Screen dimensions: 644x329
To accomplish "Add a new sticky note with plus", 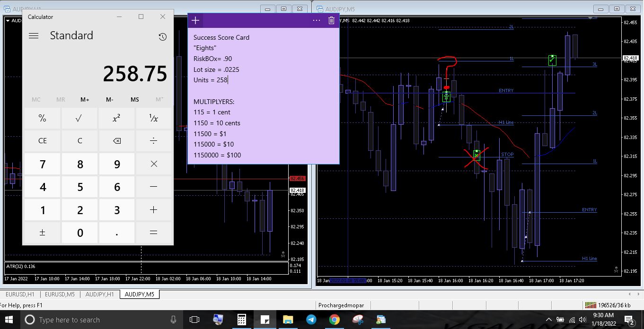I will tap(195, 20).
